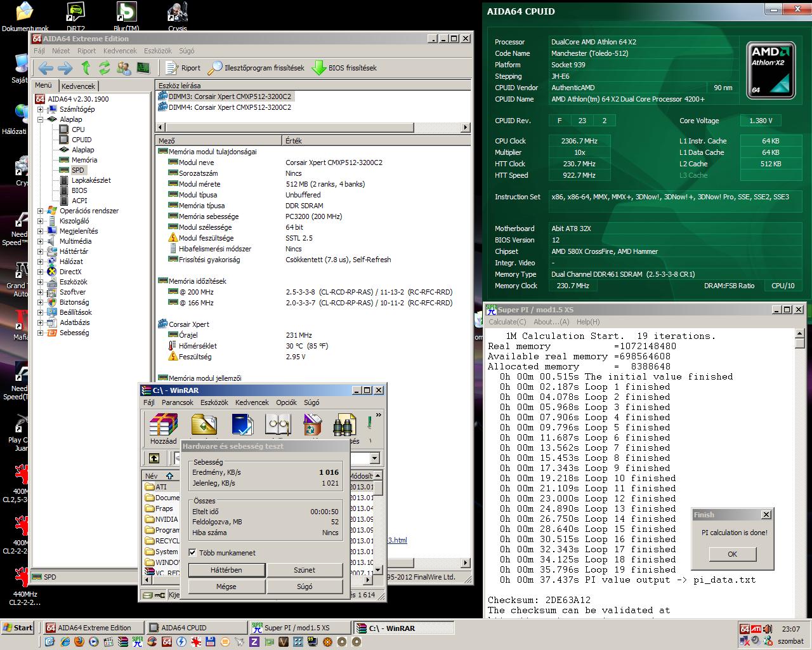Screen dimensions: 812x650
Task: Click the Háttérben button
Action: tap(226, 570)
